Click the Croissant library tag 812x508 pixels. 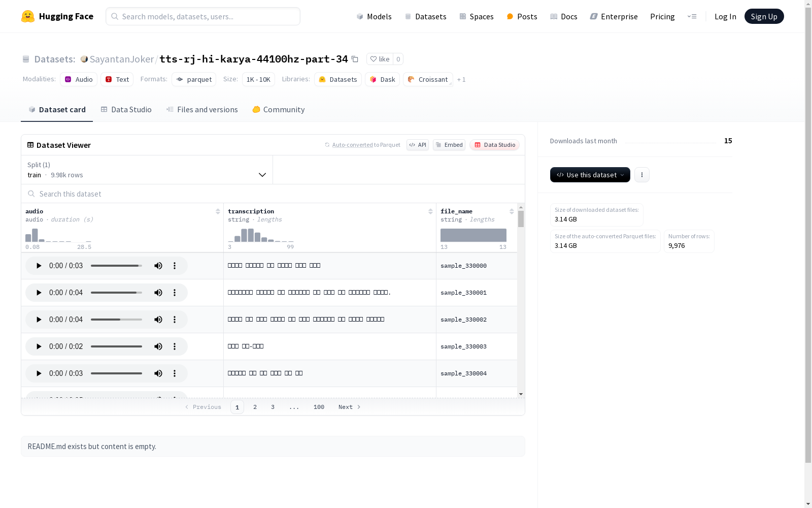(428, 79)
